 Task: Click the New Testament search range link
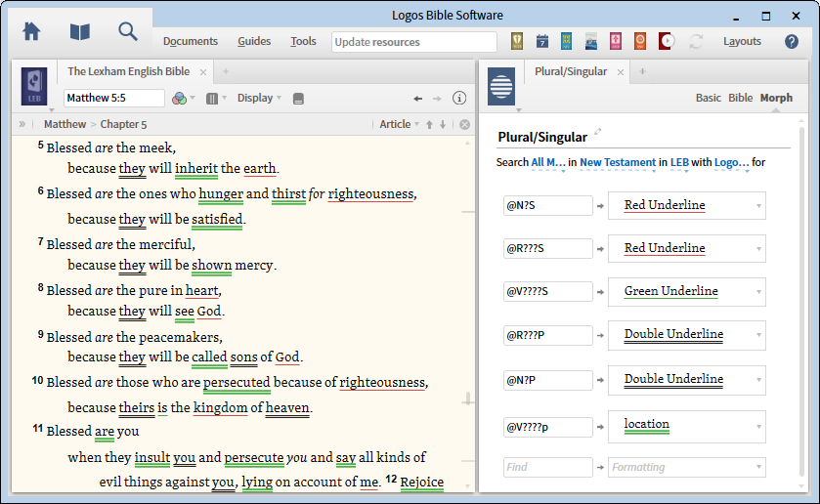pyautogui.click(x=617, y=162)
